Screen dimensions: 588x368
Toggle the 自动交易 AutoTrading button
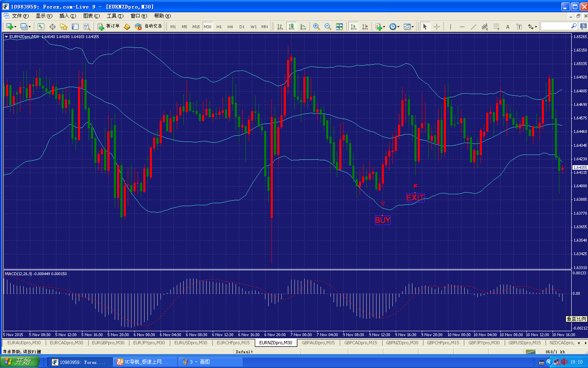click(148, 27)
